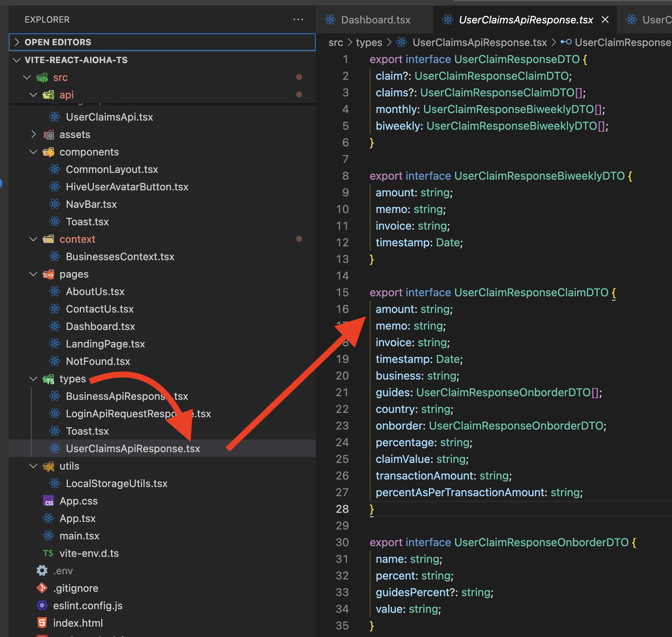The width and height of the screenshot is (672, 637).
Task: Click the src folder icon
Action: 42,78
